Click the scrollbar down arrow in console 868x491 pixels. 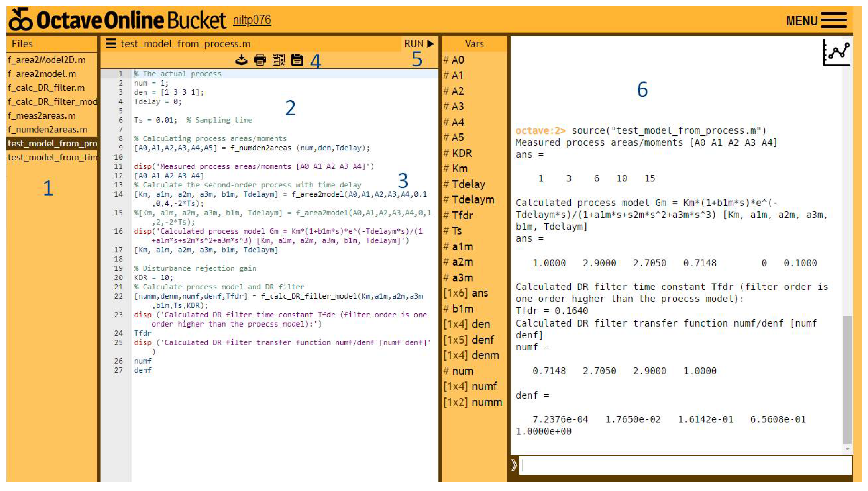click(x=847, y=449)
